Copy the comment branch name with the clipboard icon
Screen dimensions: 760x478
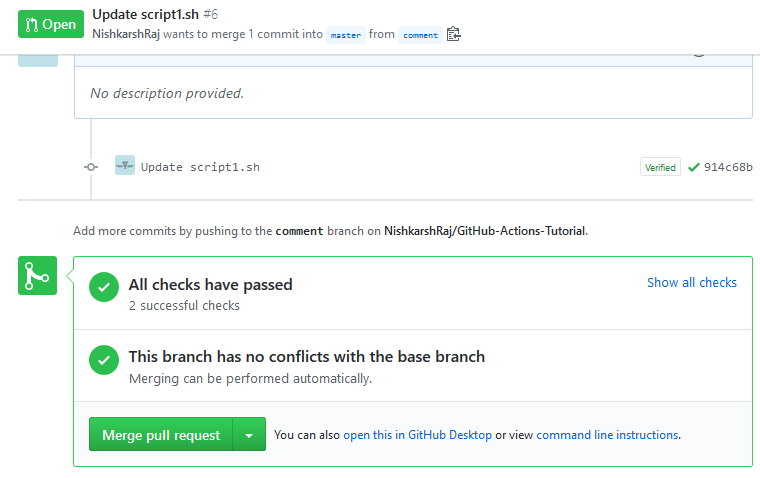click(453, 34)
